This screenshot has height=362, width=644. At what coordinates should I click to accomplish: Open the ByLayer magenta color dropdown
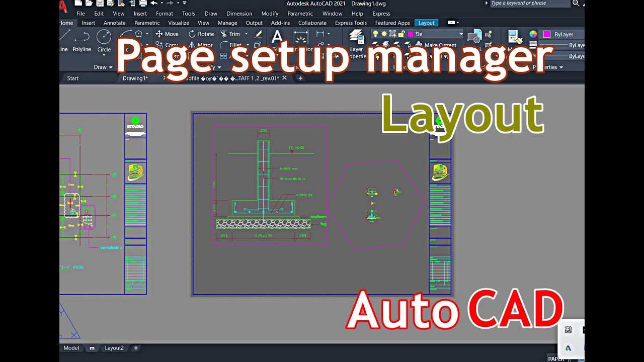(x=562, y=34)
